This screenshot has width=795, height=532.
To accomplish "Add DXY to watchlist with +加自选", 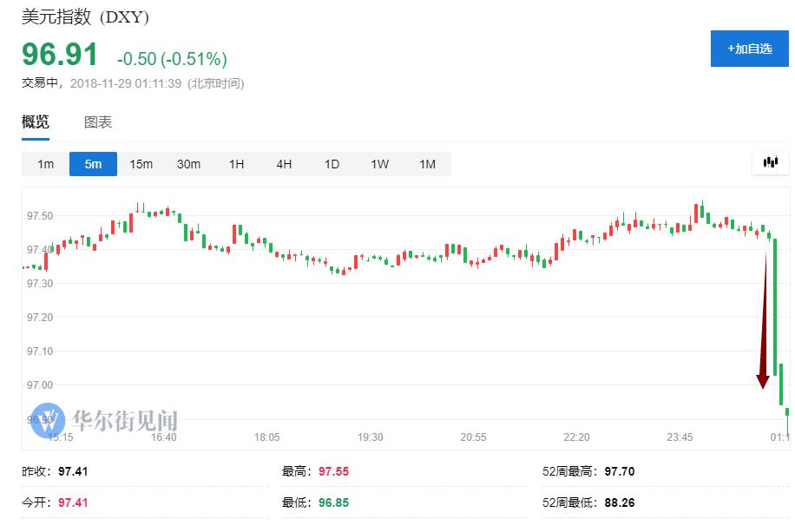I will [749, 49].
